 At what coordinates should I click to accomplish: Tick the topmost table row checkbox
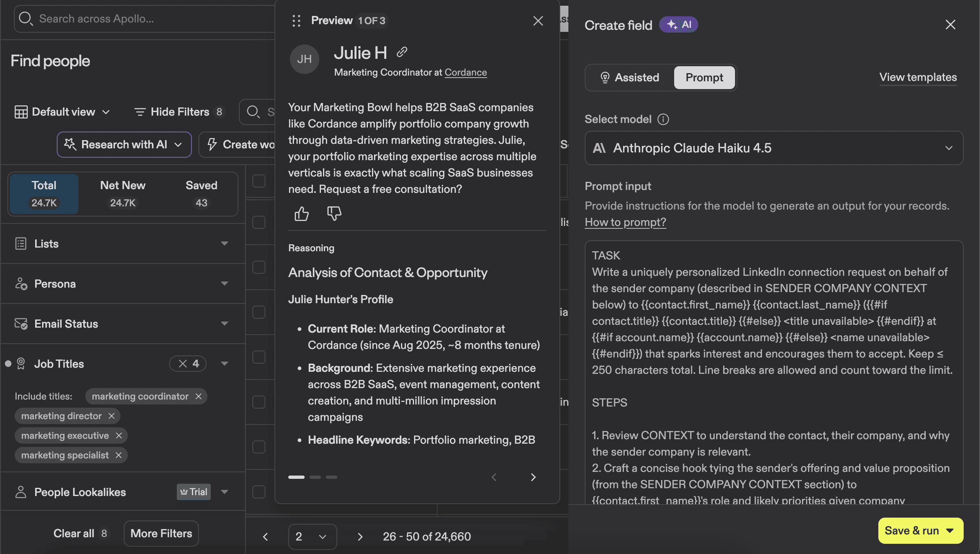pos(259,181)
